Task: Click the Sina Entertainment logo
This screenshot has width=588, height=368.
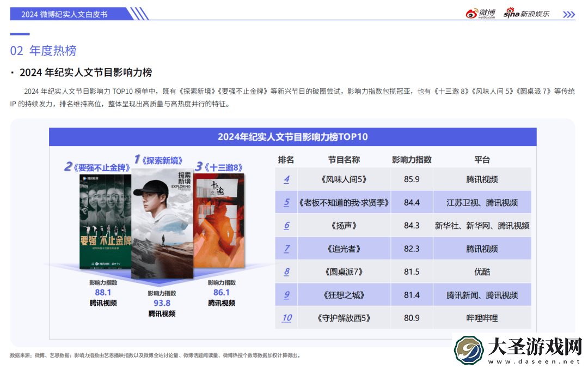Action: coord(526,13)
